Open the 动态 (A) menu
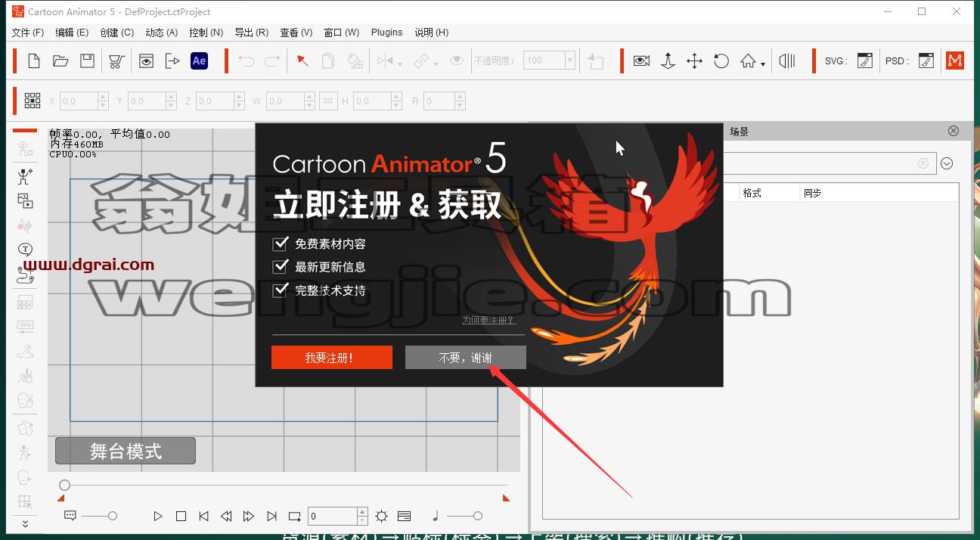Viewport: 980px width, 540px height. [x=161, y=33]
